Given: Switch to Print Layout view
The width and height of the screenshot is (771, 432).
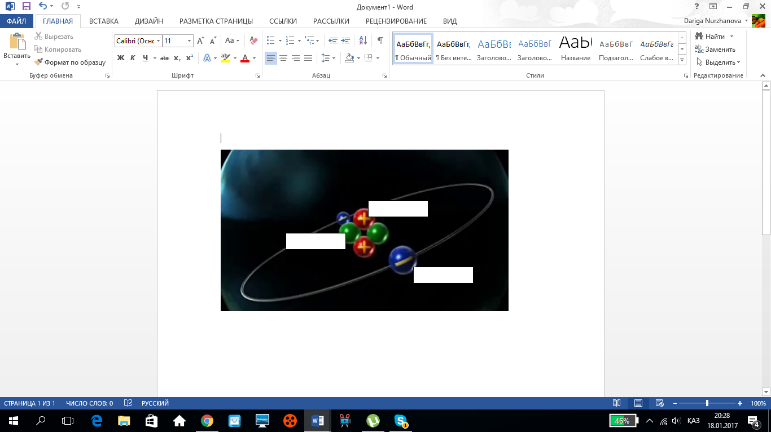Looking at the screenshot, I should point(638,403).
